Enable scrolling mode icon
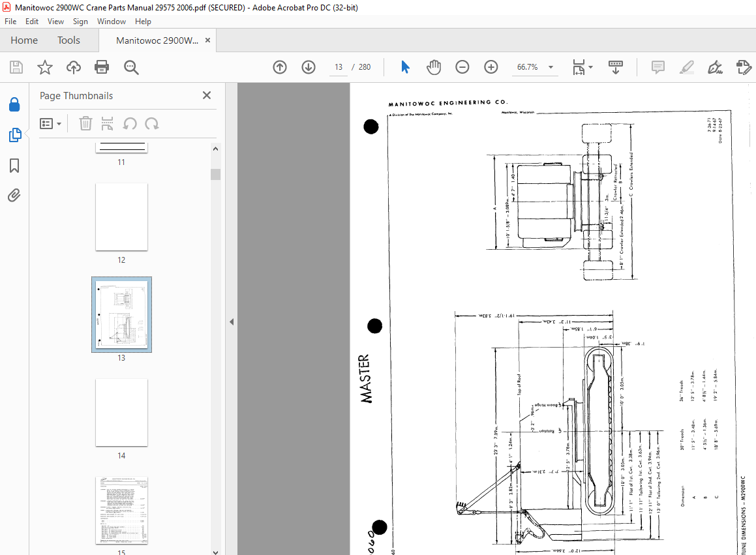This screenshot has height=555, width=756. 616,67
